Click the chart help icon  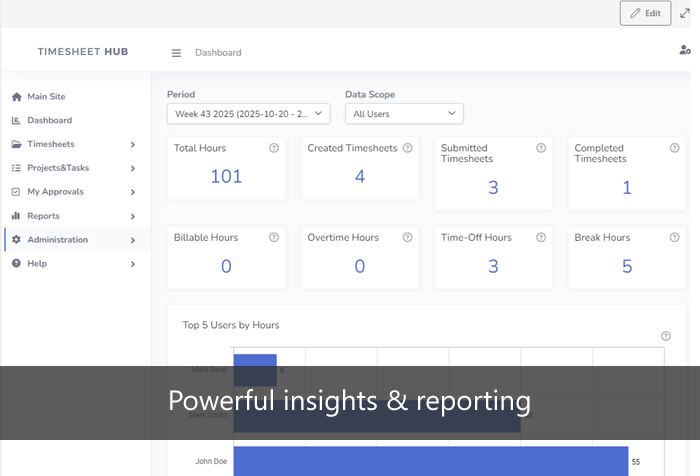tap(666, 336)
